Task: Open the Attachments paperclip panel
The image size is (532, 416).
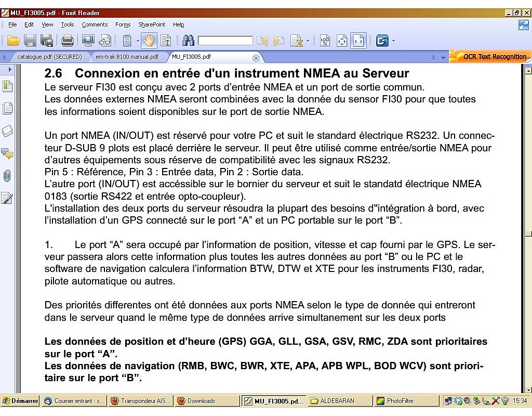Action: point(7,176)
